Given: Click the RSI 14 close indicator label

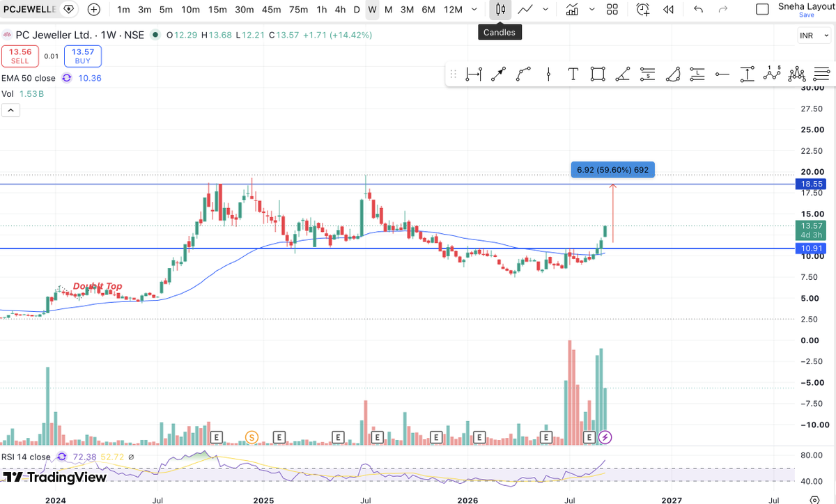Looking at the screenshot, I should pos(26,457).
